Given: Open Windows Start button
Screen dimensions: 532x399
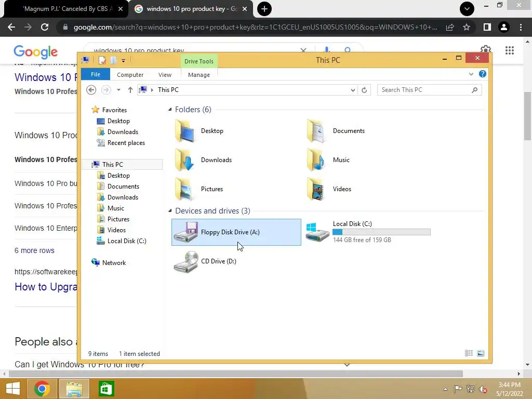Looking at the screenshot, I should (x=13, y=389).
